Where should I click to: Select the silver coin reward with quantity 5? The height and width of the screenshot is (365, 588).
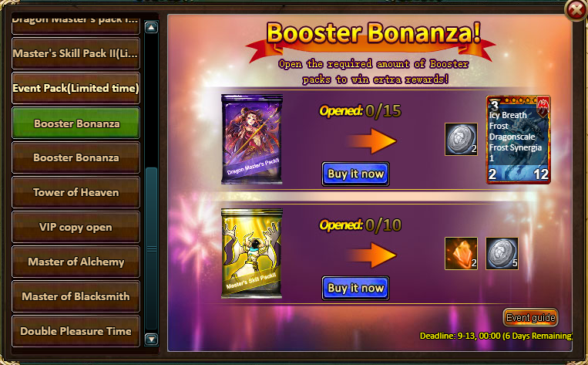502,253
